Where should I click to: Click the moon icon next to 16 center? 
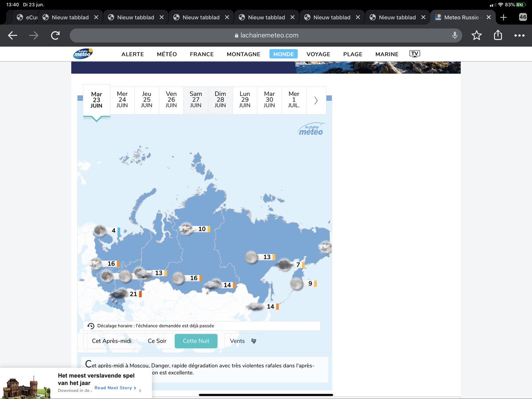tap(178, 278)
